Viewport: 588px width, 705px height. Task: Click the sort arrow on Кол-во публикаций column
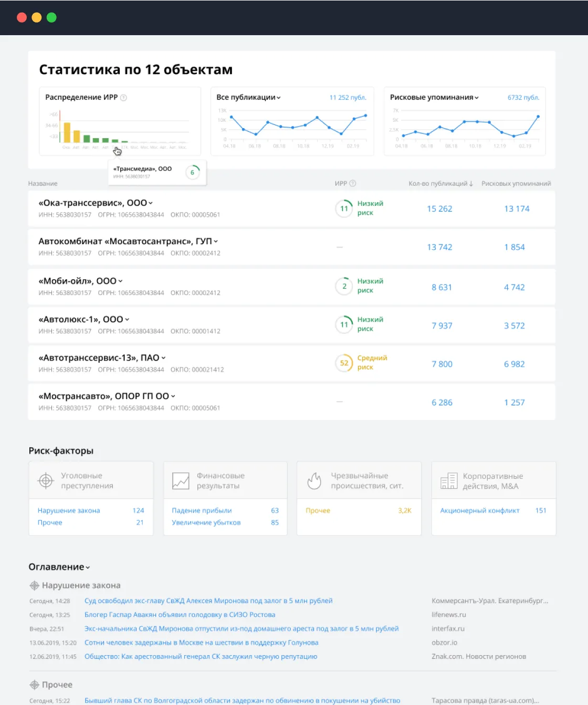tap(471, 183)
